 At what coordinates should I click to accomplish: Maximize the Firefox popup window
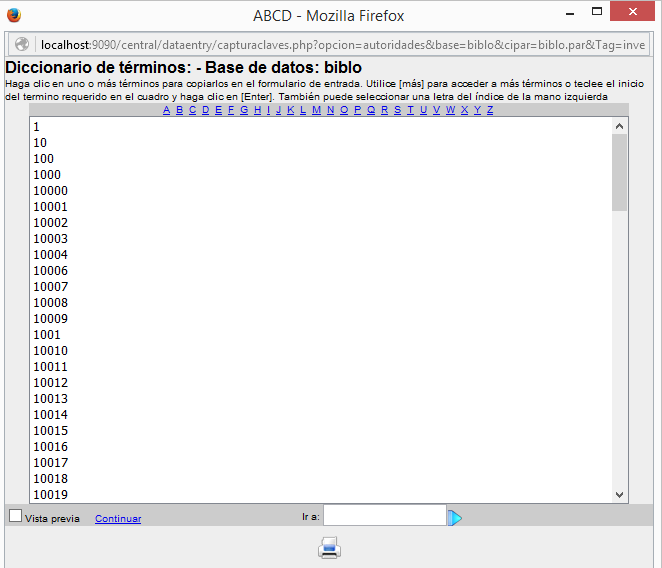pyautogui.click(x=597, y=11)
